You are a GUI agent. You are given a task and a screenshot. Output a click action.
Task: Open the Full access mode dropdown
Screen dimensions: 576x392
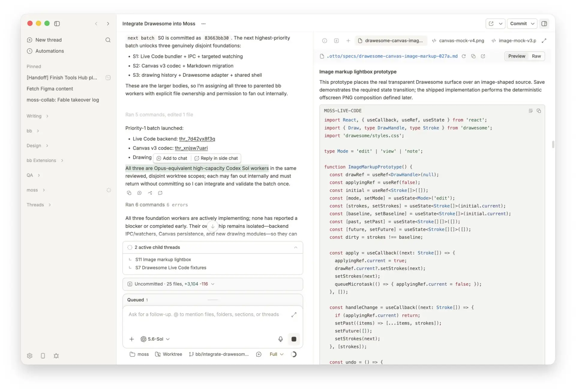coord(276,354)
